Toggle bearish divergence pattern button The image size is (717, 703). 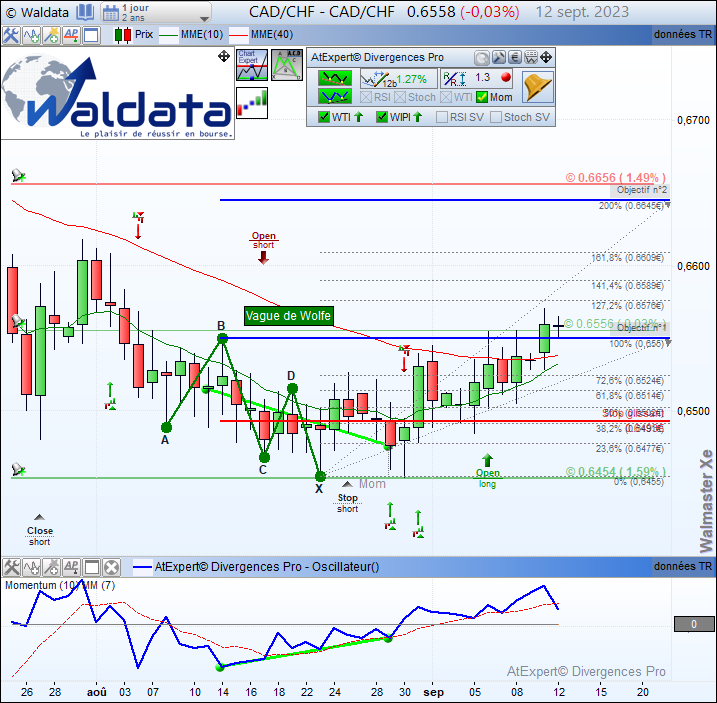335,78
